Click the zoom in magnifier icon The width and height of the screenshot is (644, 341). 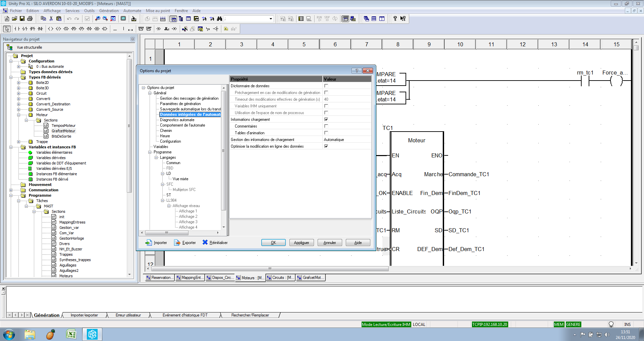point(97,19)
